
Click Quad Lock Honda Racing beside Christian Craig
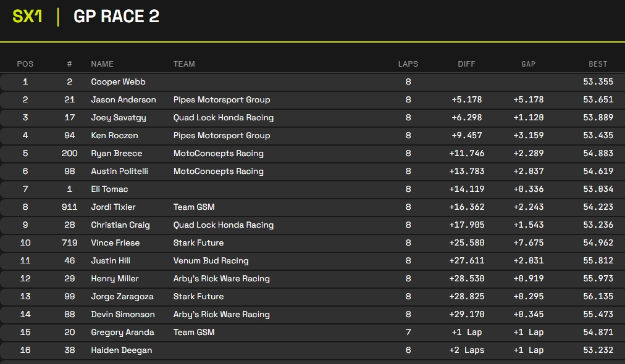click(223, 225)
